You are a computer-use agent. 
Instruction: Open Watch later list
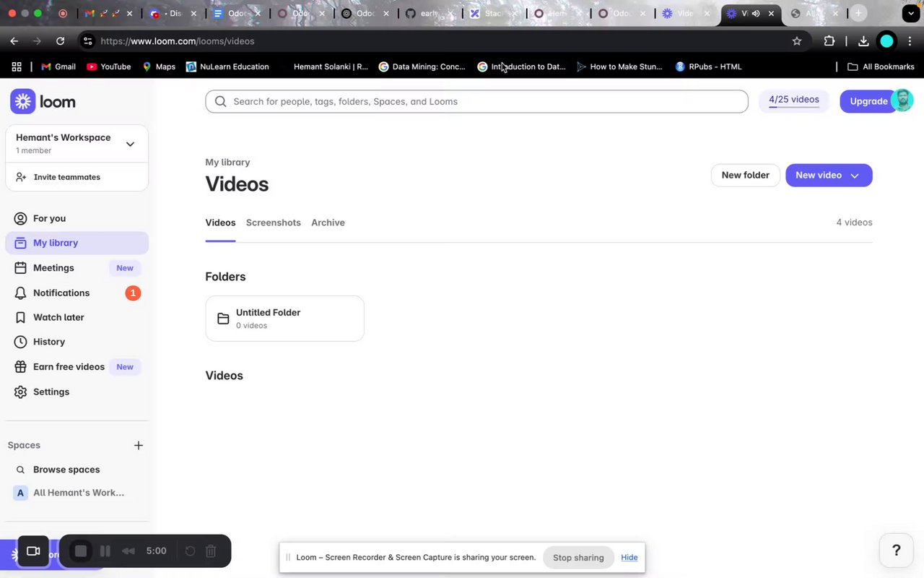58,317
